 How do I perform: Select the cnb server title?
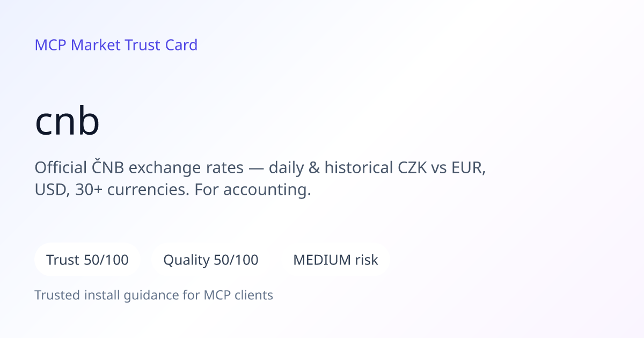pyautogui.click(x=68, y=122)
